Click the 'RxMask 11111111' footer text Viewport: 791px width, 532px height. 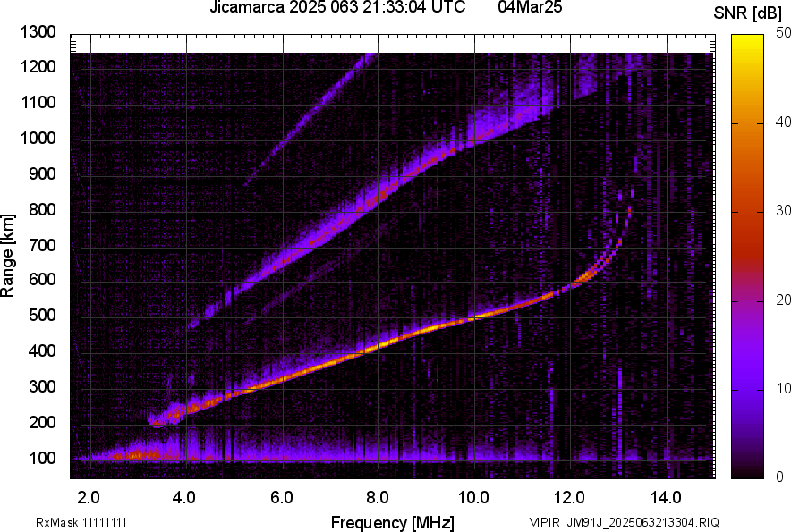tap(81, 522)
